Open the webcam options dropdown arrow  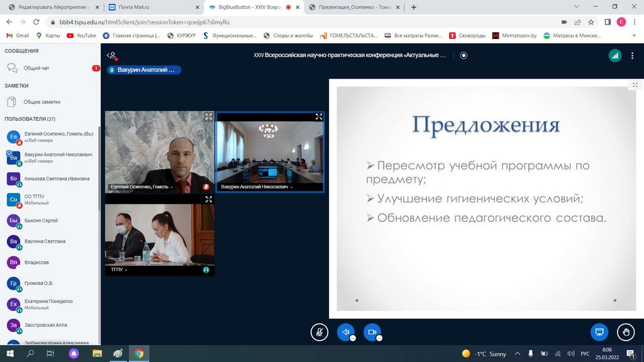click(x=379, y=337)
